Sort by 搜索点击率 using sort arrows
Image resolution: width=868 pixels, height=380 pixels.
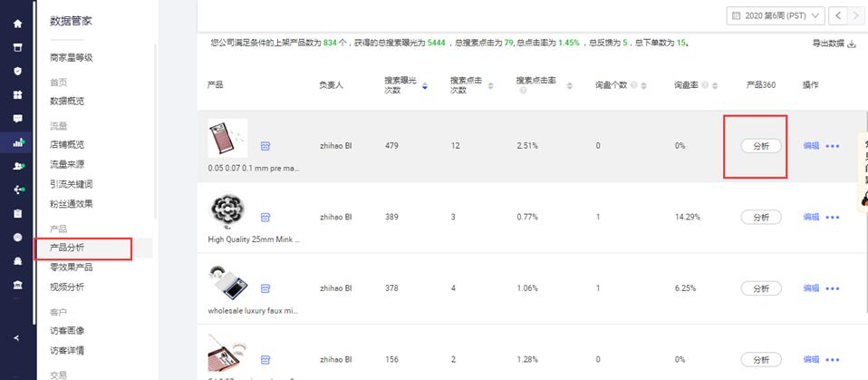[568, 86]
